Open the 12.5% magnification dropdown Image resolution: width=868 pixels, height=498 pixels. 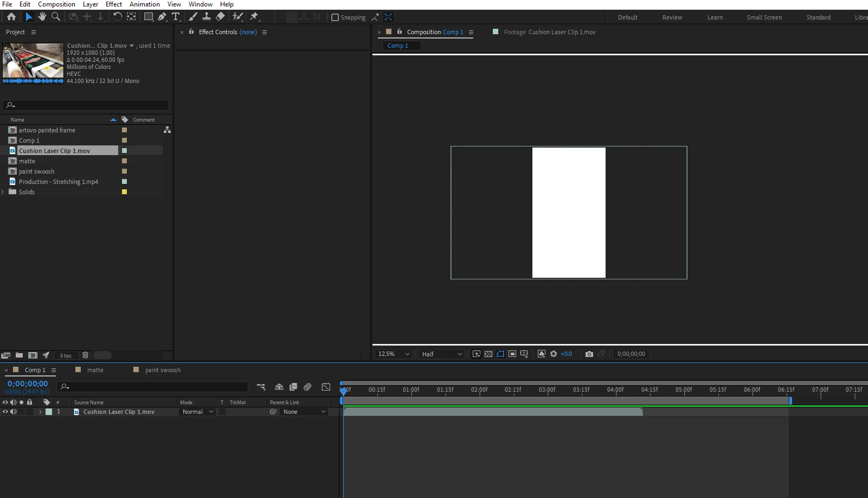coord(394,354)
